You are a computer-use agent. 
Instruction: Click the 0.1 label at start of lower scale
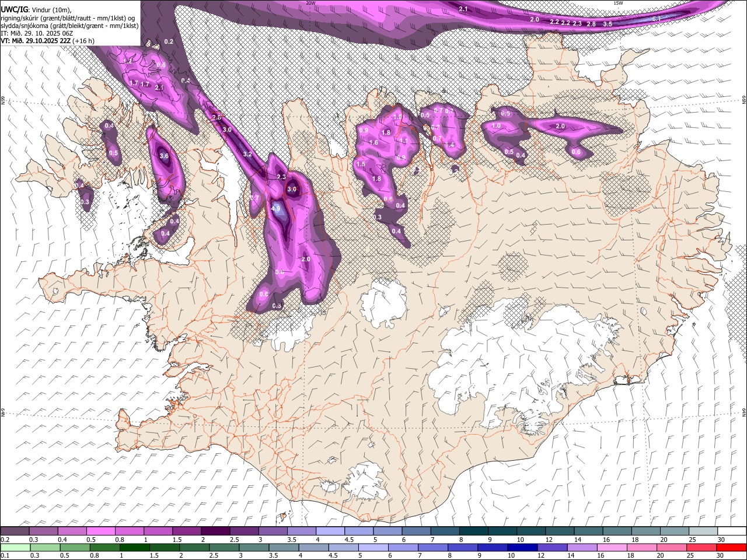(x=4, y=556)
